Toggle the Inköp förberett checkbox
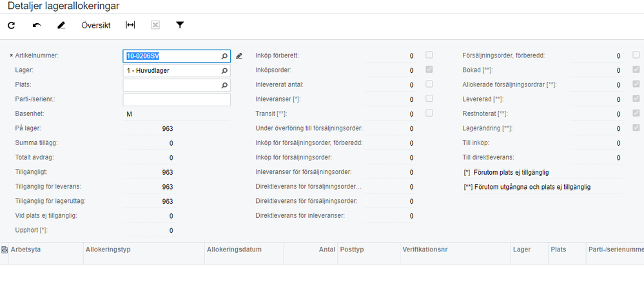Image resolution: width=644 pixels, height=283 pixels. [429, 55]
